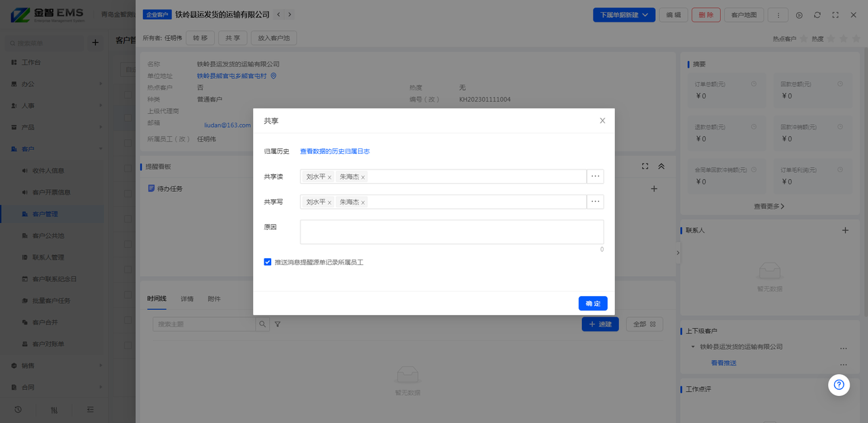Click the search magnifier next to 搜索主题

(262, 324)
